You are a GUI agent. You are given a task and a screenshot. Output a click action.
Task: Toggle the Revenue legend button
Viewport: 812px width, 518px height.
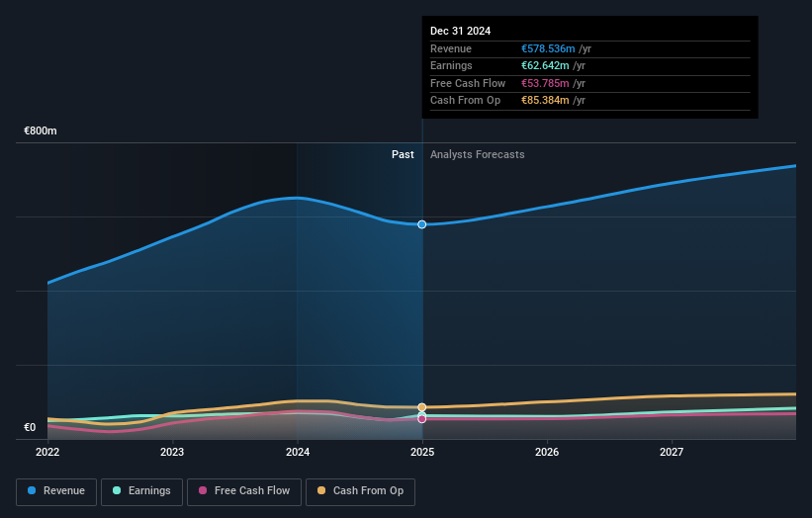click(x=56, y=491)
